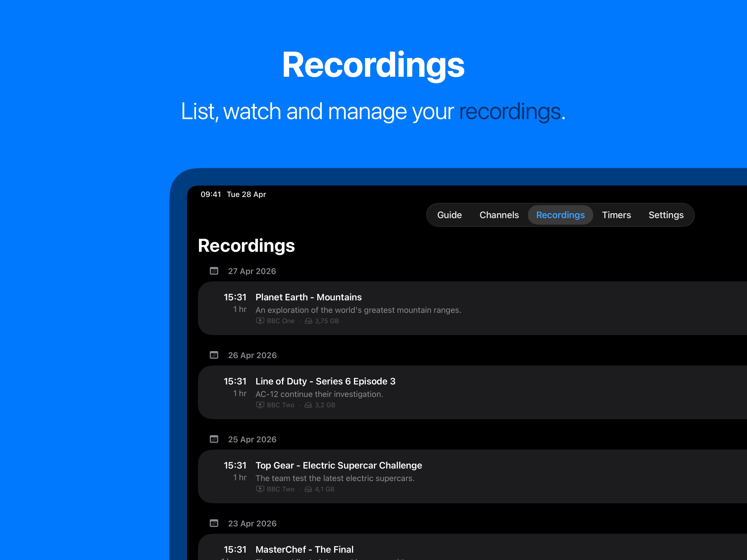The image size is (747, 560).
Task: Click TV icon in Top Gear row
Action: pos(260,489)
